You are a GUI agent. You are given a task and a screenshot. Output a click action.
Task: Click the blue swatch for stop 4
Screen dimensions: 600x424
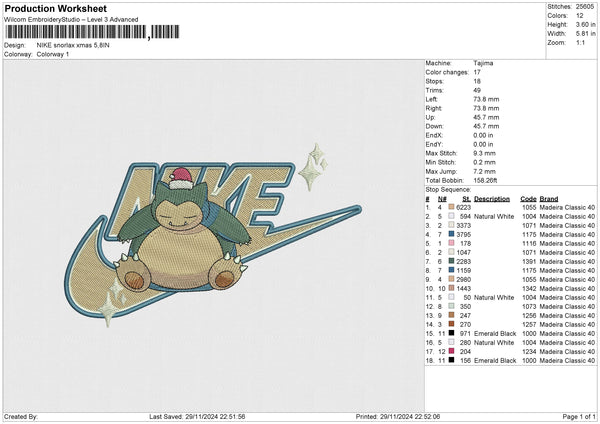pyautogui.click(x=453, y=235)
